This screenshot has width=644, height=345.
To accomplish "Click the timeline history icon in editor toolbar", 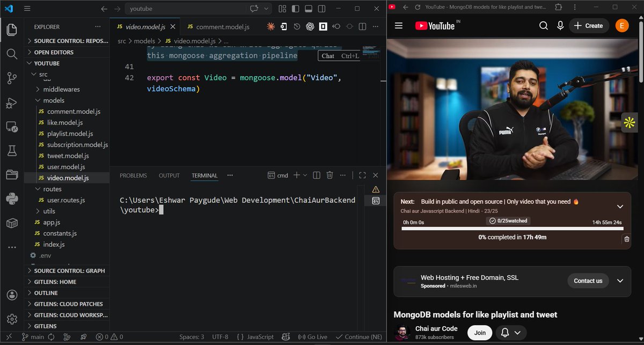I will [x=297, y=26].
